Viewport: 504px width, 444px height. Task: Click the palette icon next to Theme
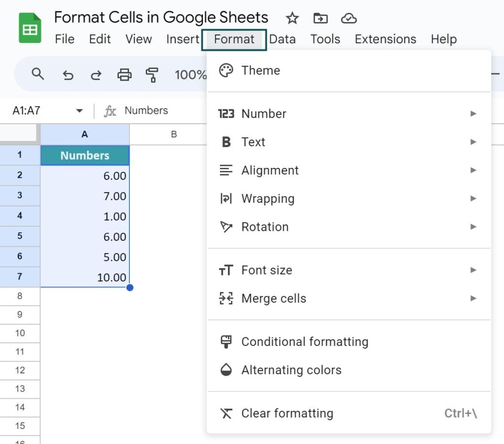point(226,70)
